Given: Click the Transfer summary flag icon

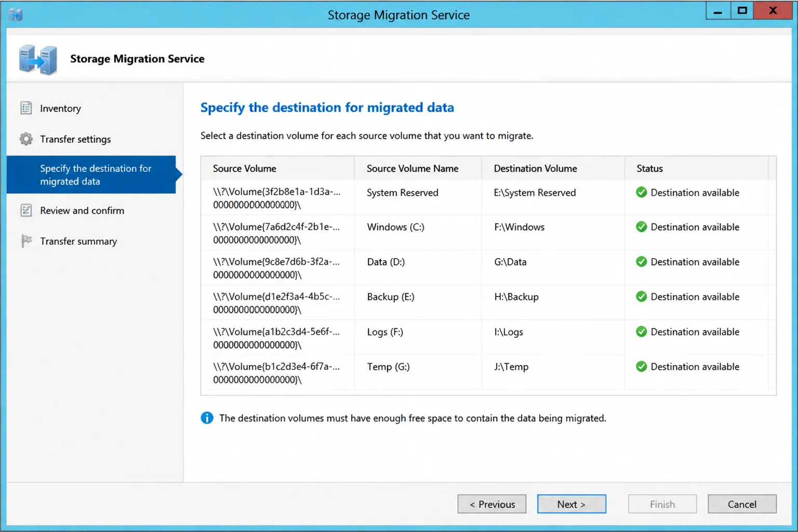Looking at the screenshot, I should click(26, 241).
